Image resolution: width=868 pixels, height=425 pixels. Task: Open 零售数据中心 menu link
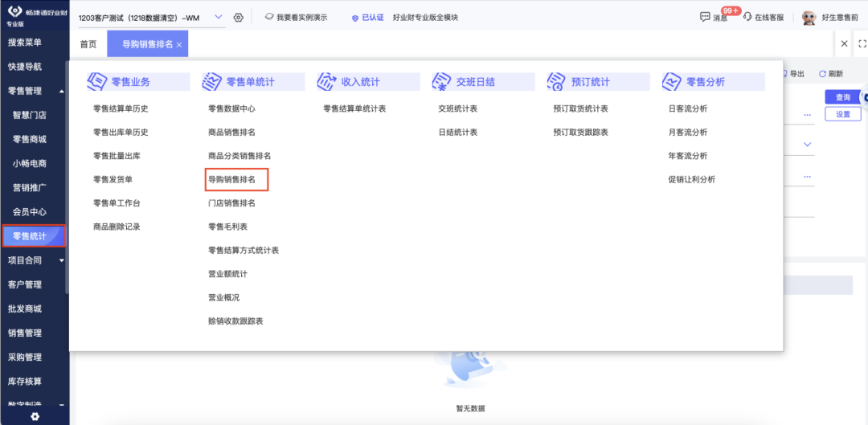pyautogui.click(x=231, y=109)
